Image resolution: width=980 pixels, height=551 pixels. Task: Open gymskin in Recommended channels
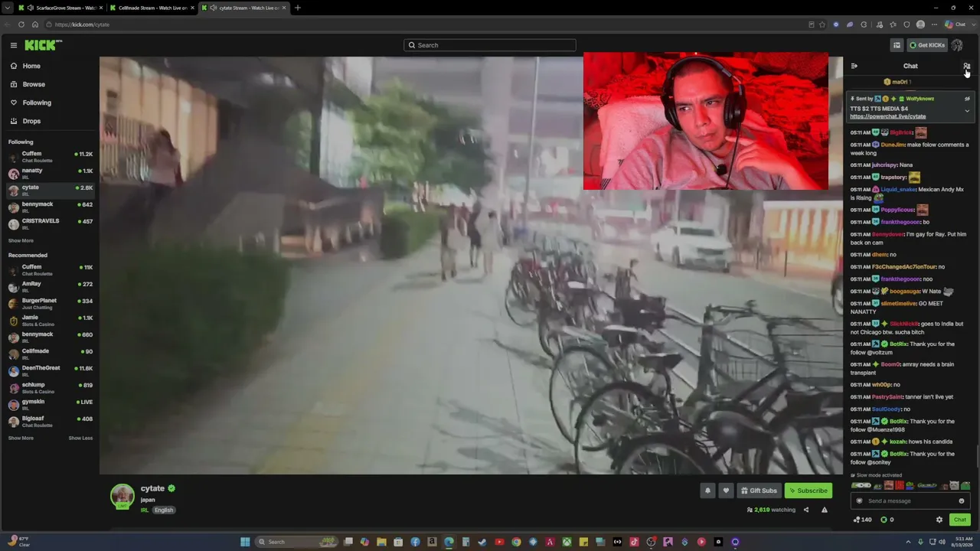click(x=51, y=405)
